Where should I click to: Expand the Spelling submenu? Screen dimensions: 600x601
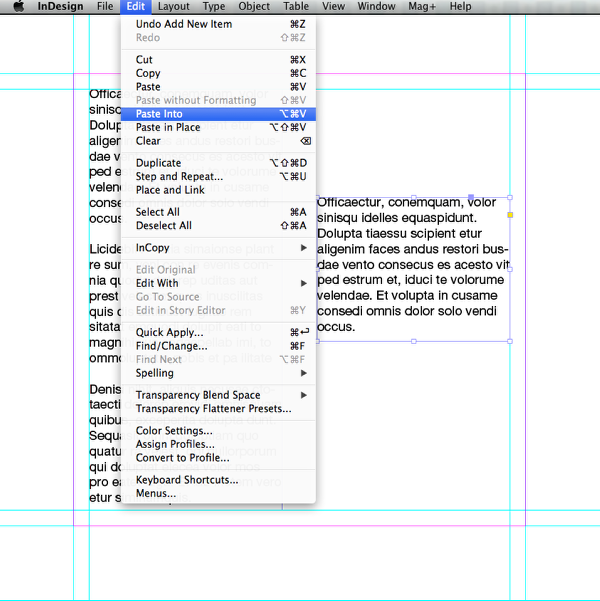point(218,373)
